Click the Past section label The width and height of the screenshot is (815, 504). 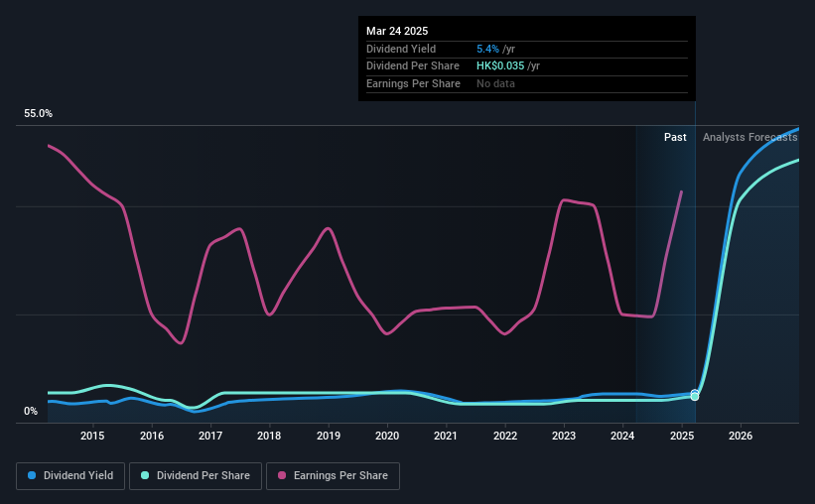click(675, 137)
